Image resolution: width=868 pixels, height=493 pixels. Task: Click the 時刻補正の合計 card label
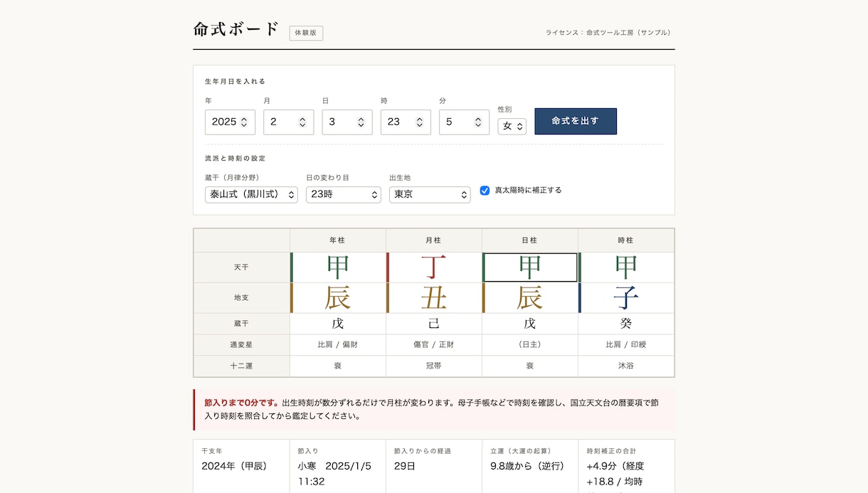(611, 451)
